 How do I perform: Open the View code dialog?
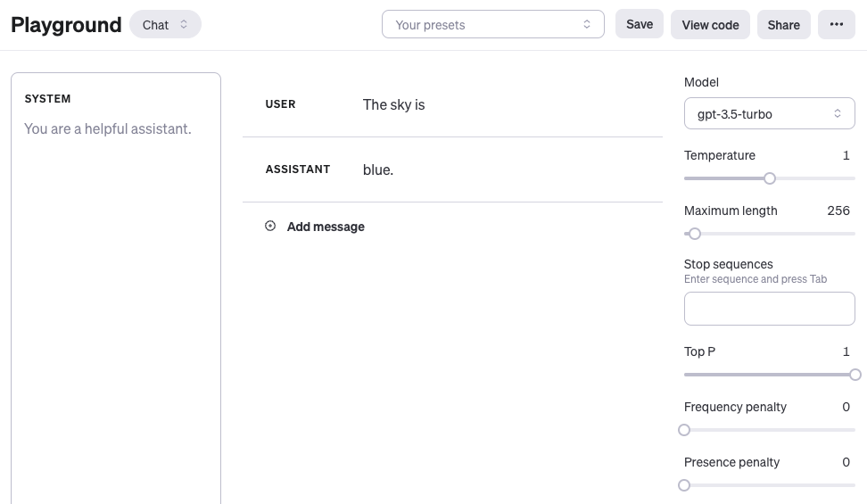[710, 25]
